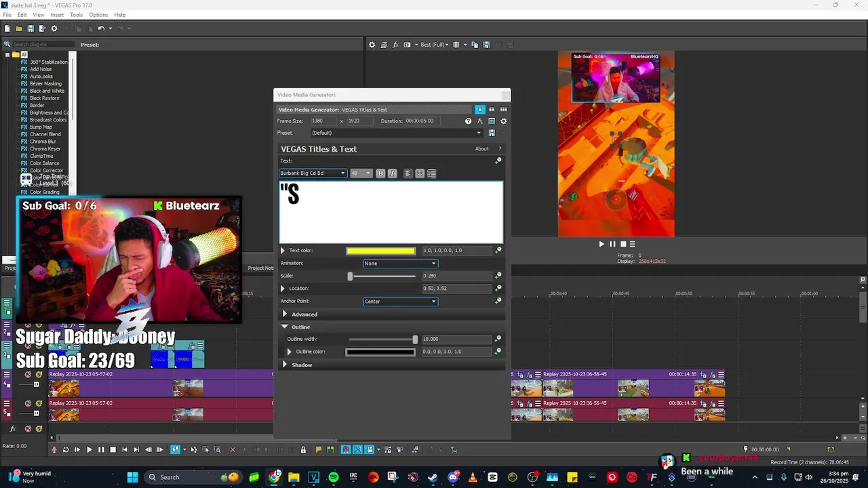Viewport: 868px width, 488px height.
Task: Save the project with the floppy disk icon
Action: pos(31,28)
